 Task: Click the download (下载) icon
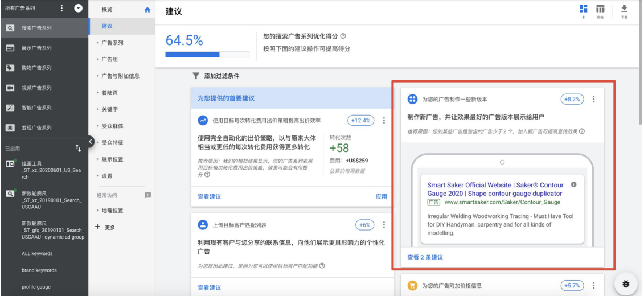pos(624,9)
